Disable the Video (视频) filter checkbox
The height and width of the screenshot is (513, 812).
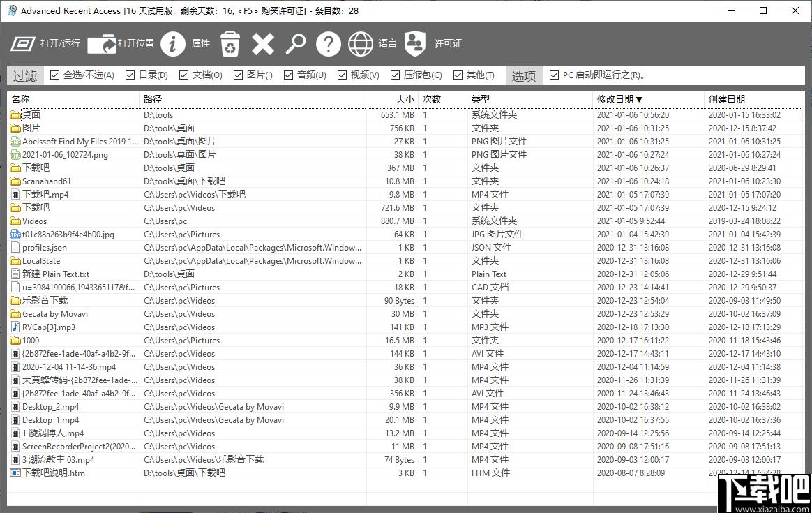coord(342,75)
